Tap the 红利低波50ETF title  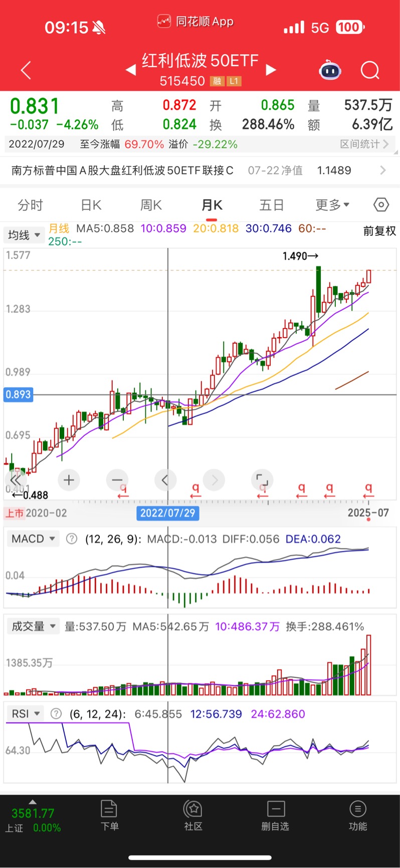point(200,61)
